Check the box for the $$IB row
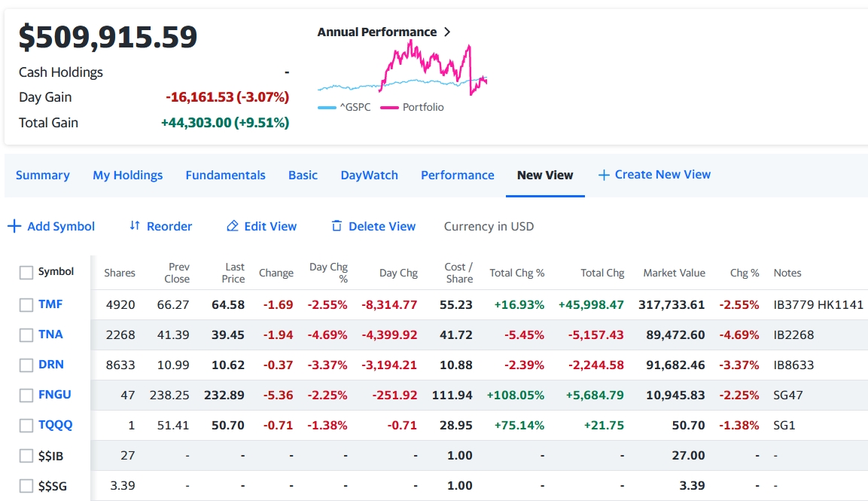The image size is (868, 501). click(x=26, y=456)
